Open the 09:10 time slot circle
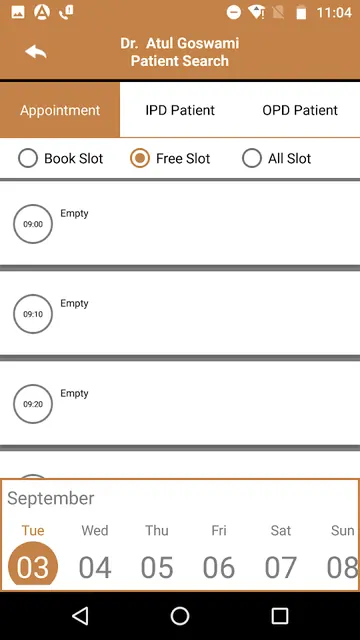This screenshot has width=360, height=640. click(33, 314)
